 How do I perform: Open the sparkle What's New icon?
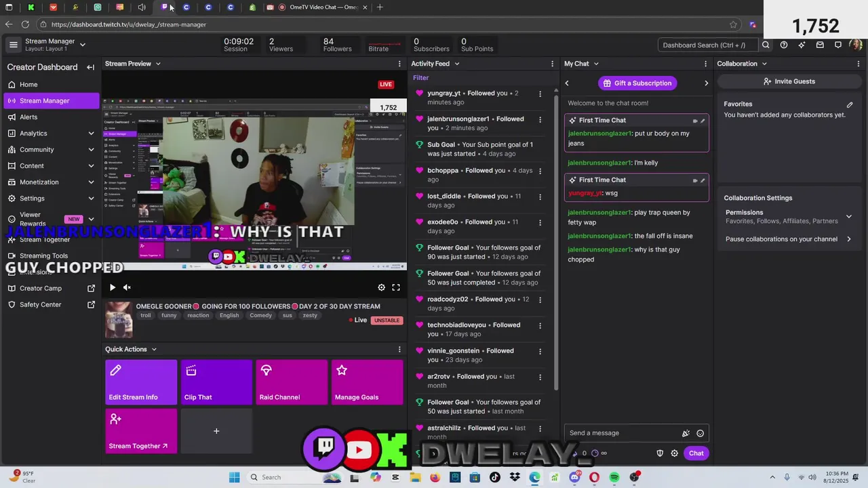802,45
